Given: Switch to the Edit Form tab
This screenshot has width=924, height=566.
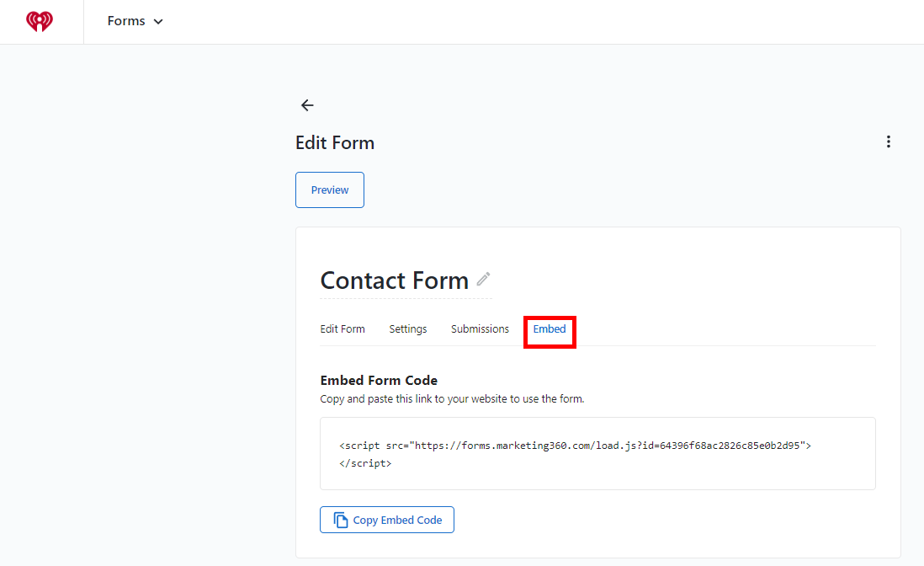Looking at the screenshot, I should pyautogui.click(x=343, y=329).
